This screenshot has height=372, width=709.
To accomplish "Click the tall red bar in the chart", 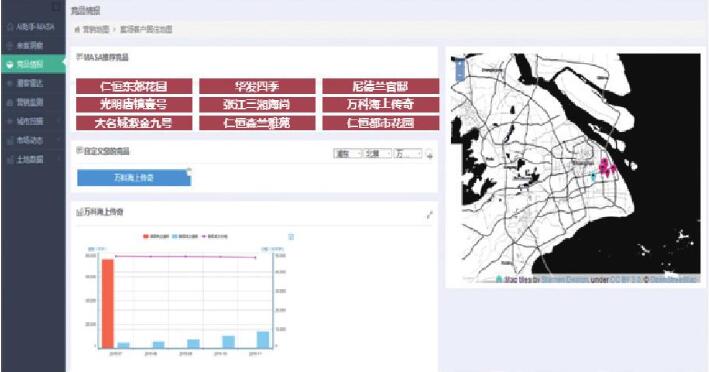I will click(x=108, y=304).
